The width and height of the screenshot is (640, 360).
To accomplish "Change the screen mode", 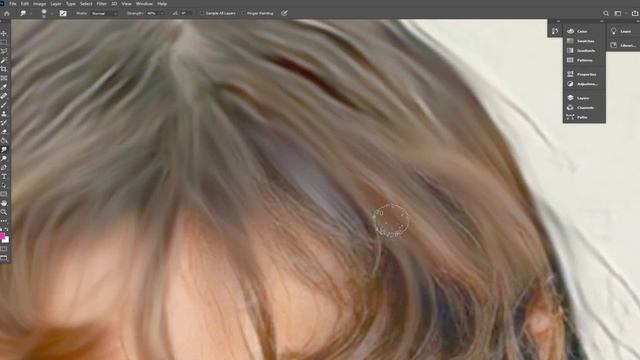I will click(4, 258).
